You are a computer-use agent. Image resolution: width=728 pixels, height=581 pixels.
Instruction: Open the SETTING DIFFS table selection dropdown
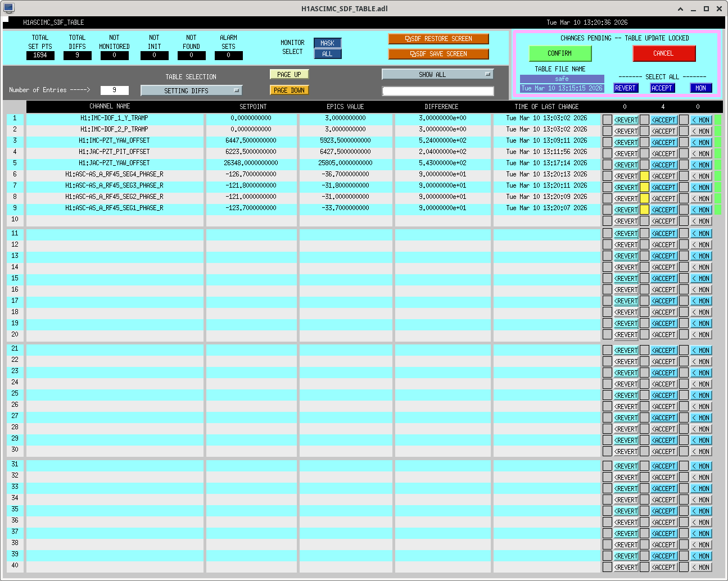(191, 90)
